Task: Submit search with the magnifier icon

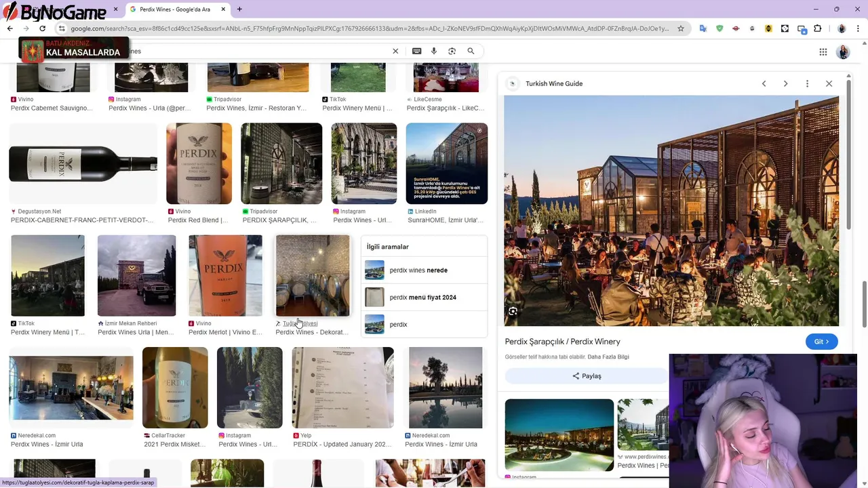Action: tap(471, 51)
